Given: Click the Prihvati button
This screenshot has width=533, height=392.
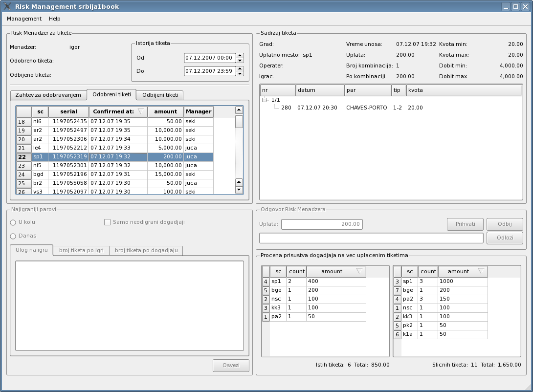Looking at the screenshot, I should (465, 224).
